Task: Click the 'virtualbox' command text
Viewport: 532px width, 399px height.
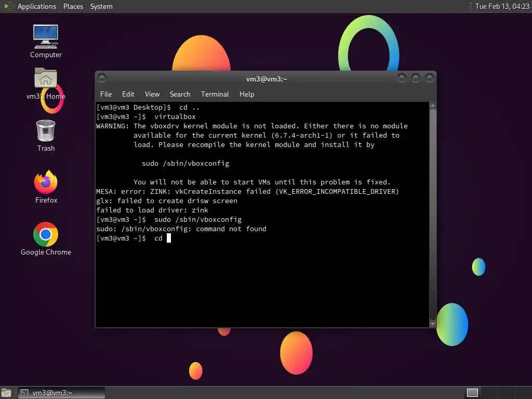Action: click(175, 117)
